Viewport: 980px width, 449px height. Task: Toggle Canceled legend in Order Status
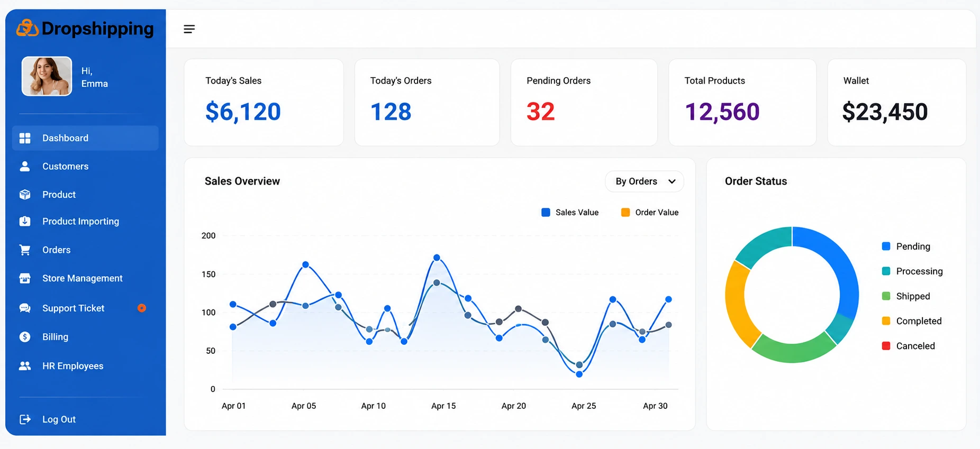click(909, 346)
